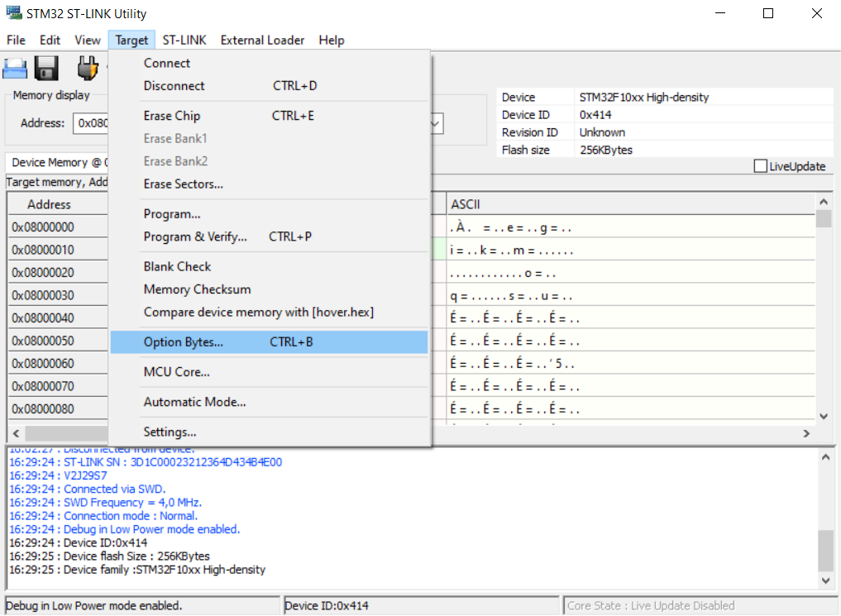The width and height of the screenshot is (841, 616).
Task: Choose Memory Checksum menu item
Action: tap(197, 289)
